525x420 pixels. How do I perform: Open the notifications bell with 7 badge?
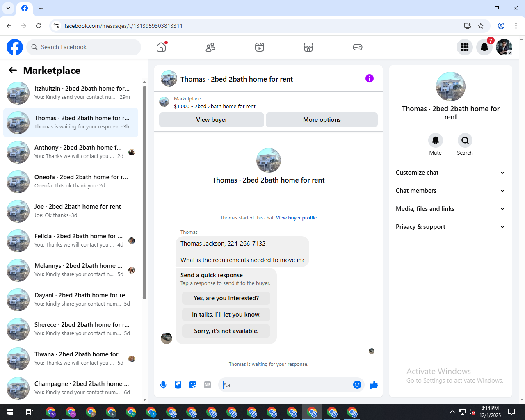484,47
